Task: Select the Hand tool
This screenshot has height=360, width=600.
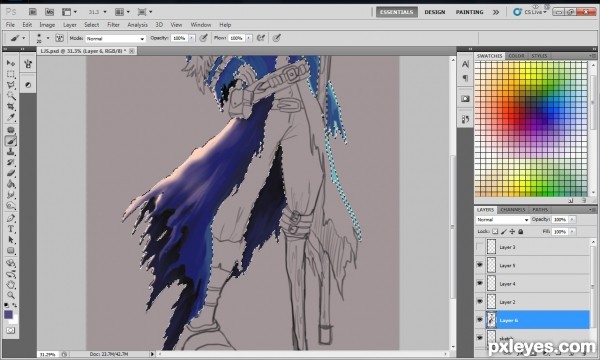Action: [11, 285]
